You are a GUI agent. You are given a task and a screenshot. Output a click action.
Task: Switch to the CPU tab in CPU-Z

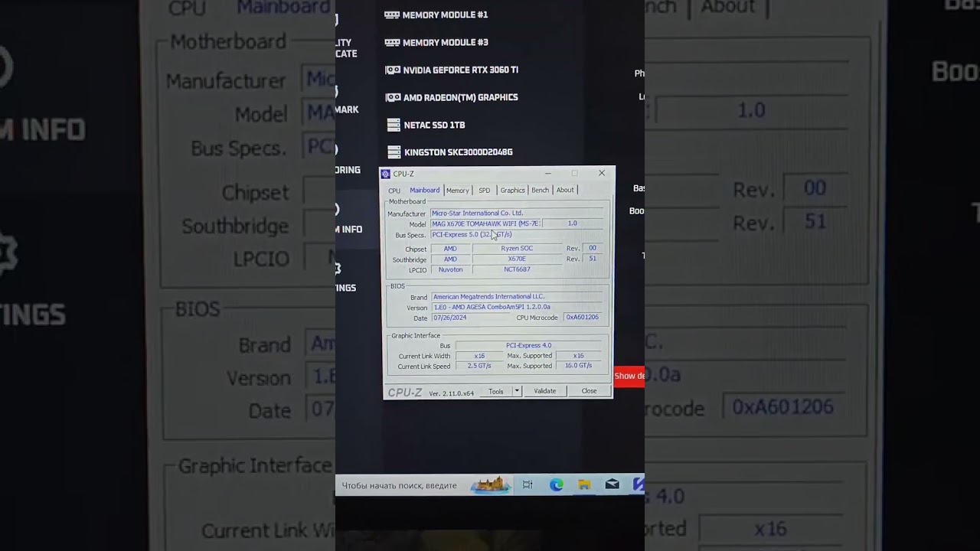[x=394, y=191]
